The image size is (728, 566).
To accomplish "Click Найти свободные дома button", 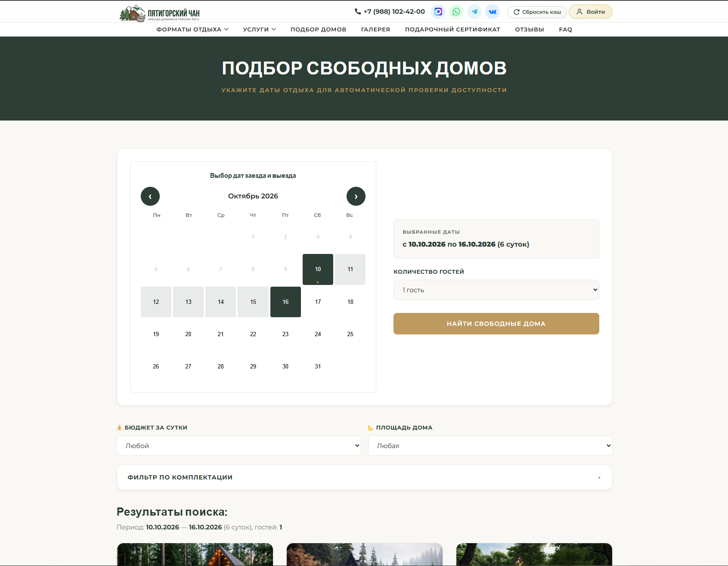I will 496,324.
